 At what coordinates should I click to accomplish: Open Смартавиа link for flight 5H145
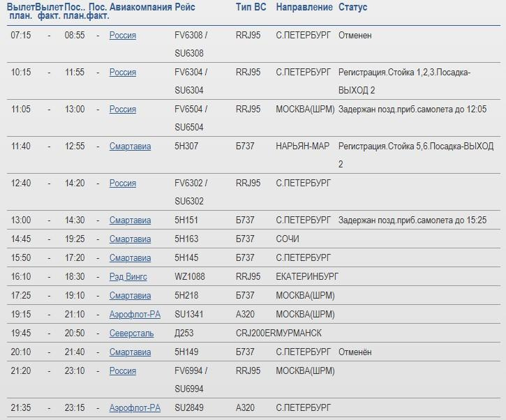[x=130, y=257]
